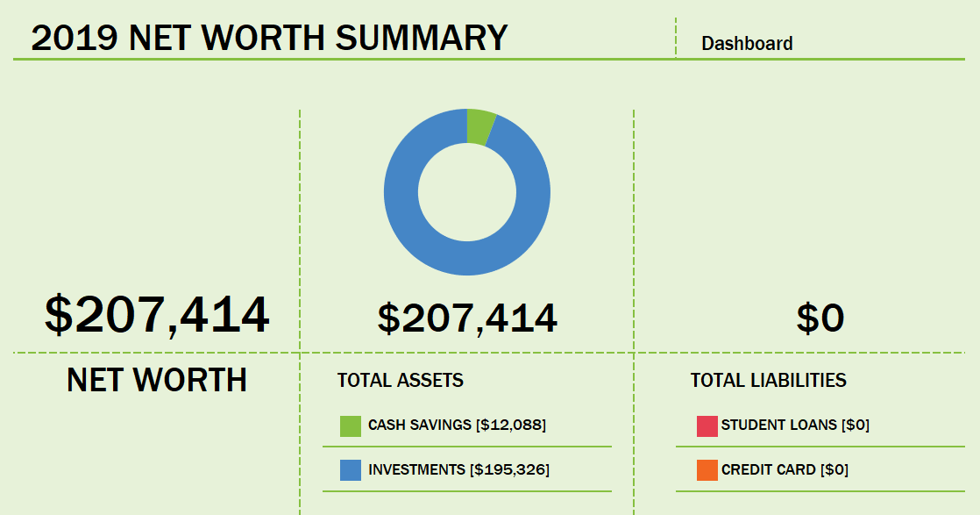Select the Cash Savings [$12,088] label

click(457, 425)
